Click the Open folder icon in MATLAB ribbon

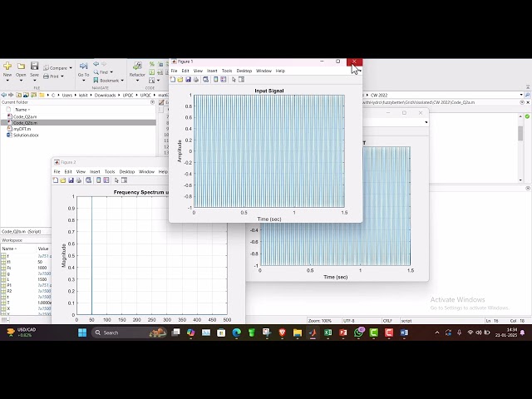point(21,66)
